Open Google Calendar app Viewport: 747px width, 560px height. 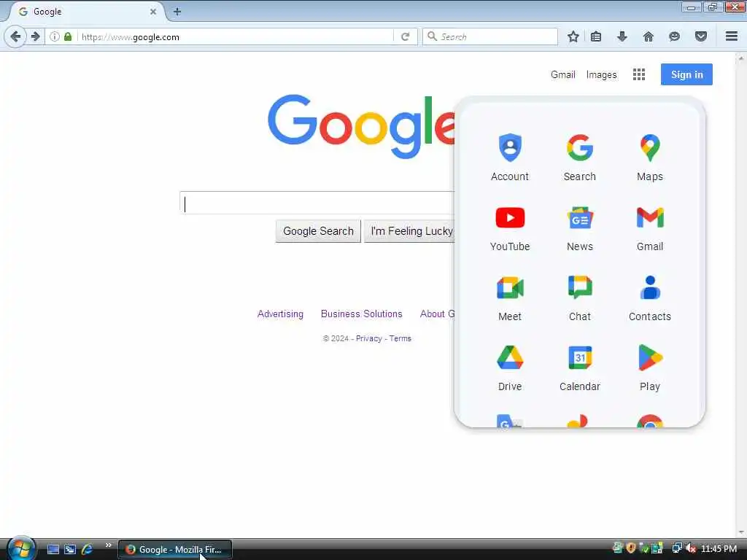(580, 367)
